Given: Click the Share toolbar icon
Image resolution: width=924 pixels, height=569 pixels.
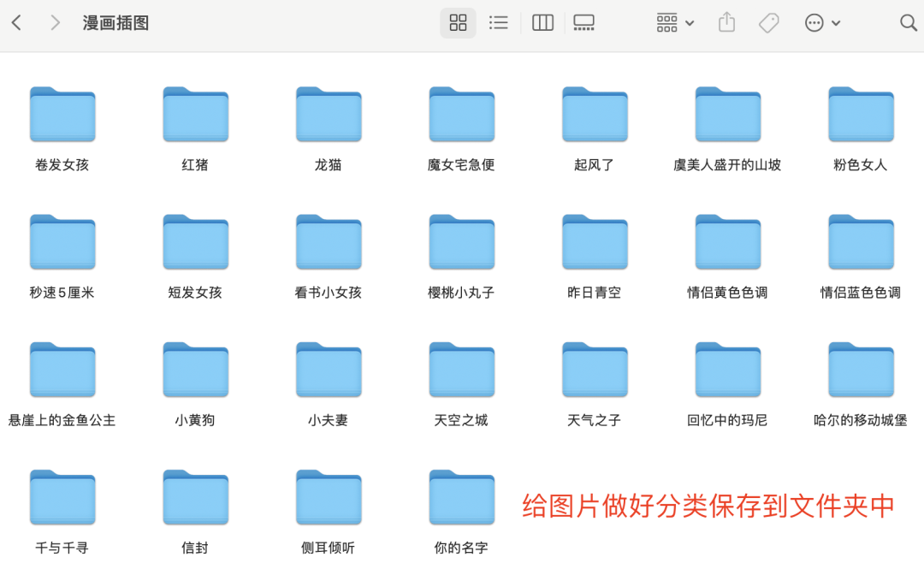Looking at the screenshot, I should coord(726,22).
